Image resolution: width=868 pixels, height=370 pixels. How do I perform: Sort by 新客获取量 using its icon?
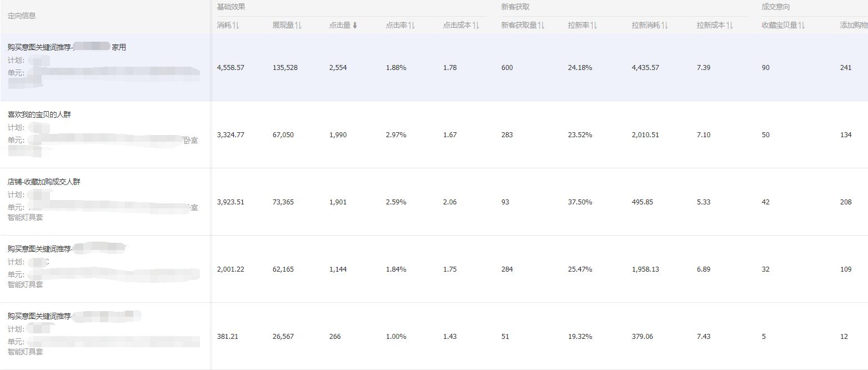coord(541,26)
